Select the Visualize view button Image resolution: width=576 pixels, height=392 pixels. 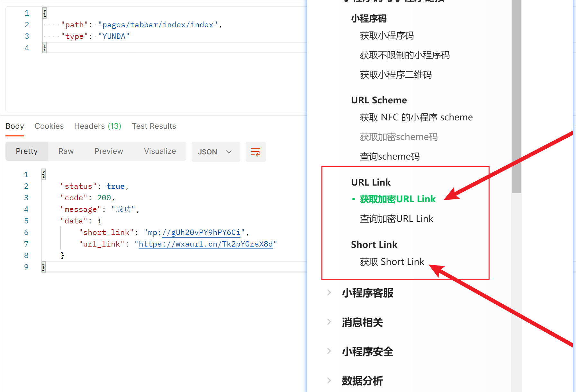pos(160,151)
